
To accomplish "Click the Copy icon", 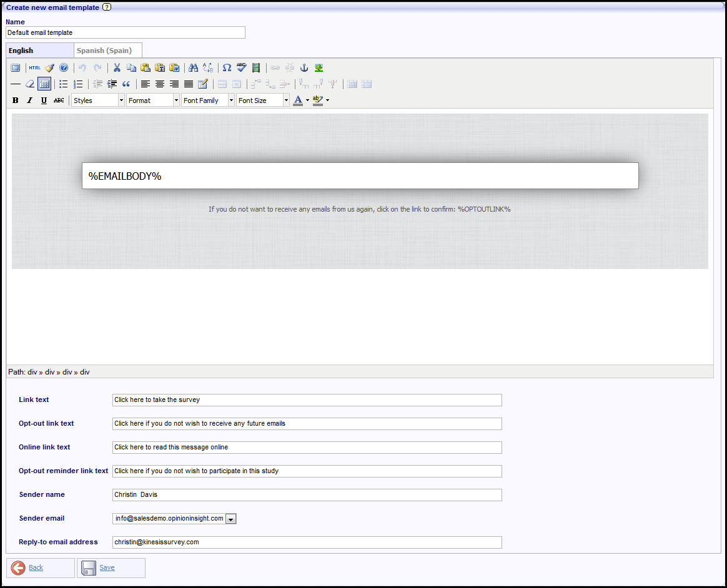I will 131,67.
